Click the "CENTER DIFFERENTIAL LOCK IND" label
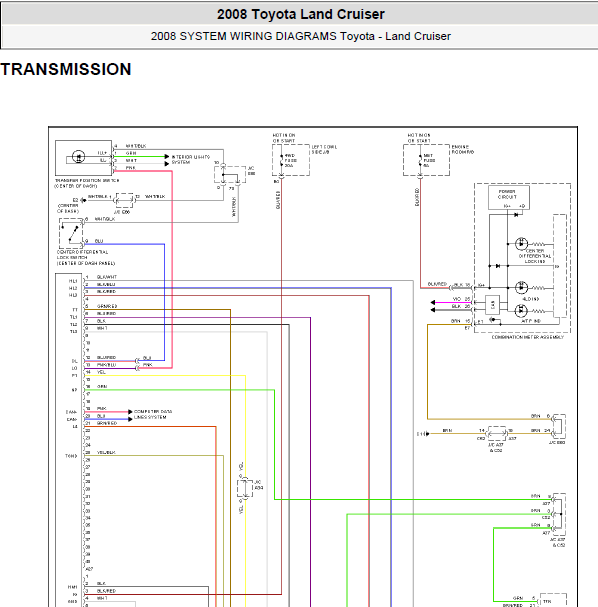Screen dimensions: 598x607 coord(535,256)
